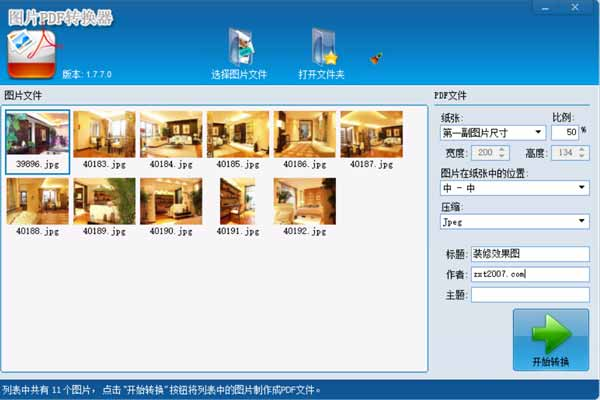Open the 压缩 Jpeg compression dropdown
This screenshot has height=400, width=600.
[x=513, y=221]
